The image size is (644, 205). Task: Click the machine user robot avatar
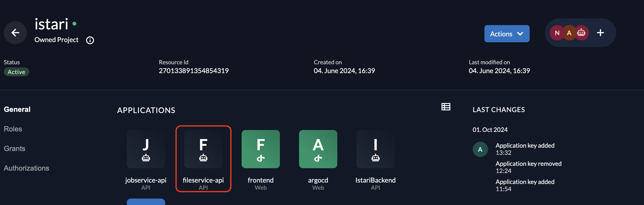581,33
